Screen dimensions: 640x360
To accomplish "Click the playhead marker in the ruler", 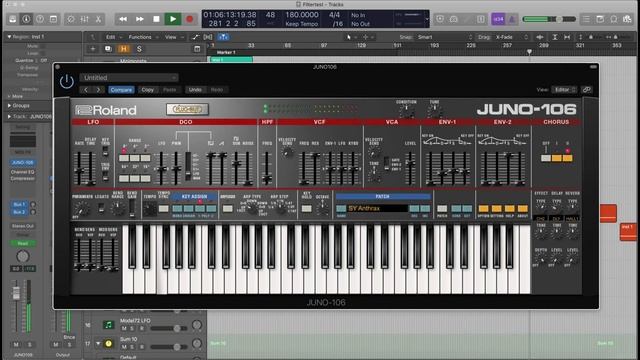I will [x=529, y=52].
